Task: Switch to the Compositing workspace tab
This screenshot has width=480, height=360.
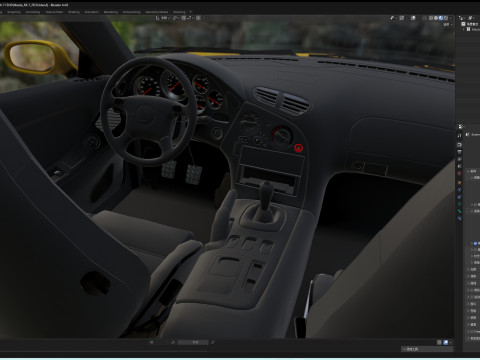Action: coord(131,12)
